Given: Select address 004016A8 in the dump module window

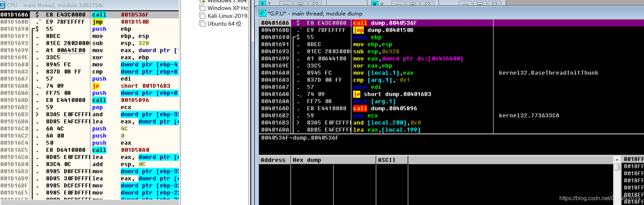Looking at the screenshot, I should pyautogui.click(x=274, y=94).
